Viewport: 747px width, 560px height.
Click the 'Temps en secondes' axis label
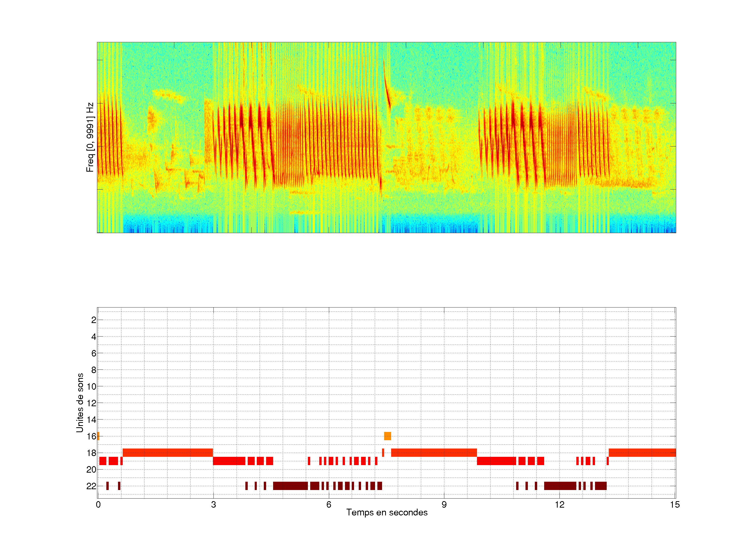[387, 512]
